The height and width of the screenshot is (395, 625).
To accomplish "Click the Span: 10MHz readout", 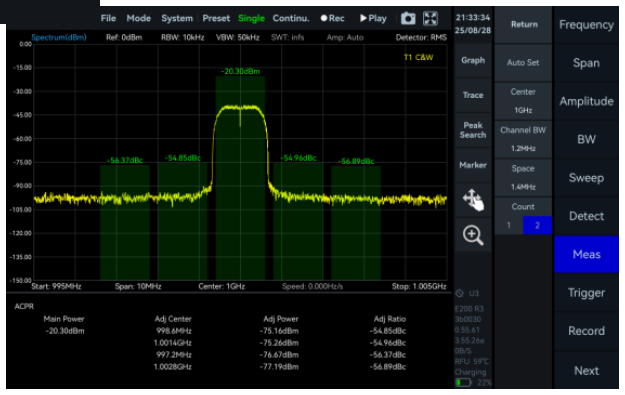I will [138, 286].
